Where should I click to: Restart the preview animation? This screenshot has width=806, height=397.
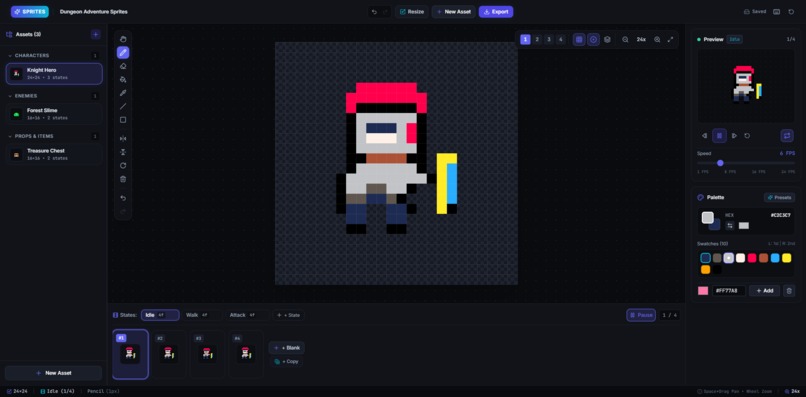tap(747, 136)
